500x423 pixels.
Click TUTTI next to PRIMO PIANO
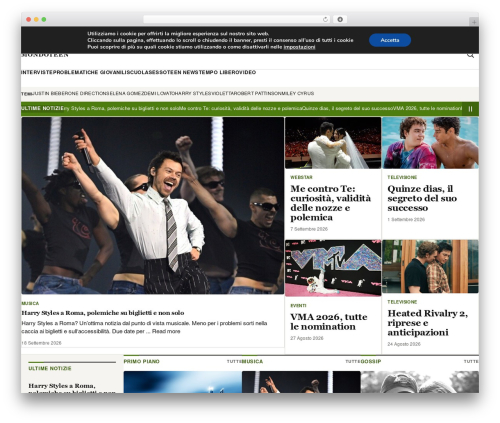coord(234,362)
